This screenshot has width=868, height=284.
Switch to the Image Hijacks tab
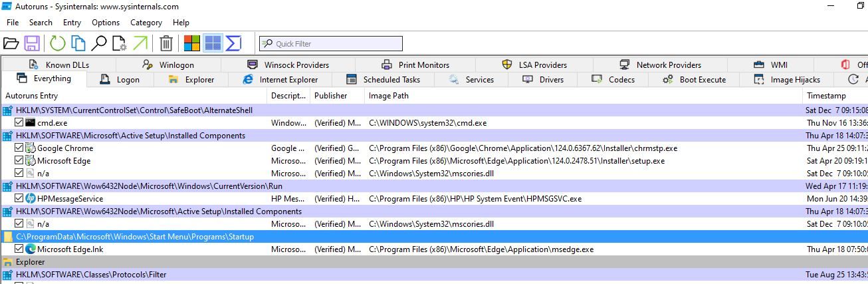pyautogui.click(x=788, y=79)
